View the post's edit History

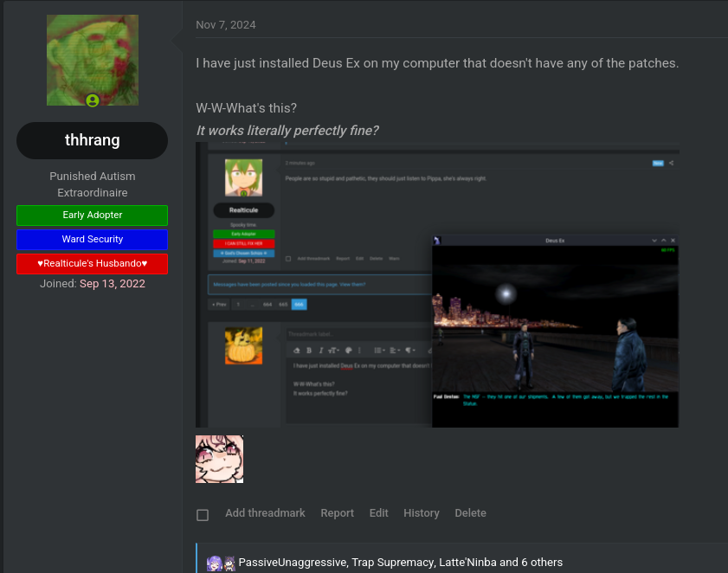click(x=422, y=513)
